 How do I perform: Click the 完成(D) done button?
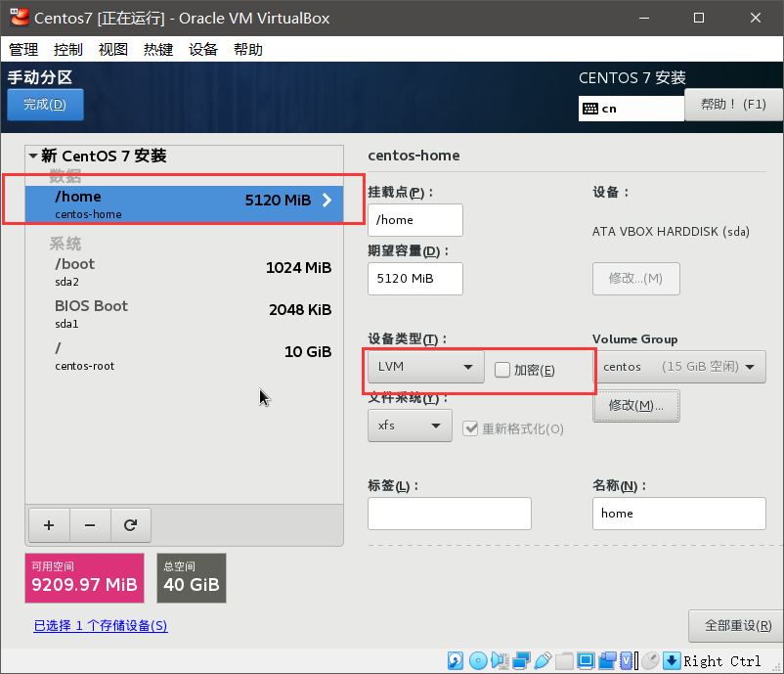(x=45, y=104)
